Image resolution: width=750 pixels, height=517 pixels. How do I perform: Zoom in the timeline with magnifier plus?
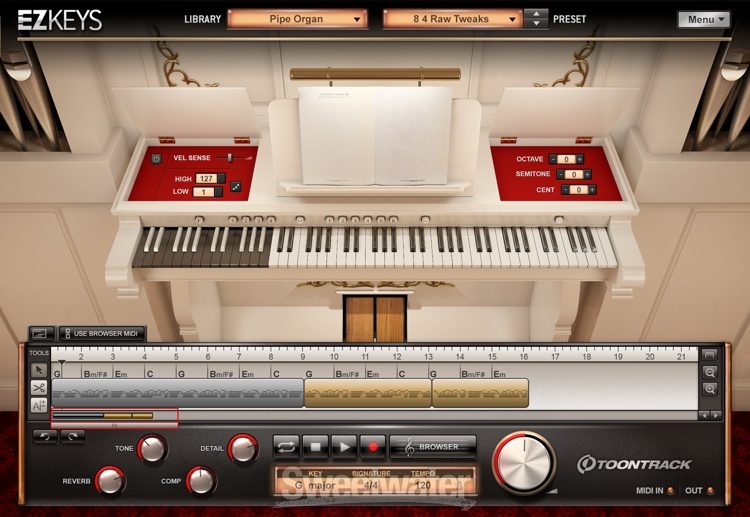pos(710,389)
